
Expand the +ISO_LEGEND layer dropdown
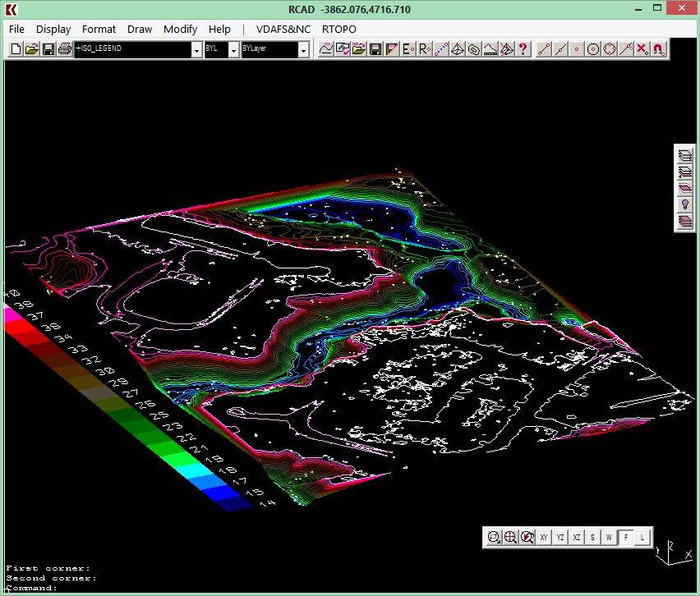[196, 50]
